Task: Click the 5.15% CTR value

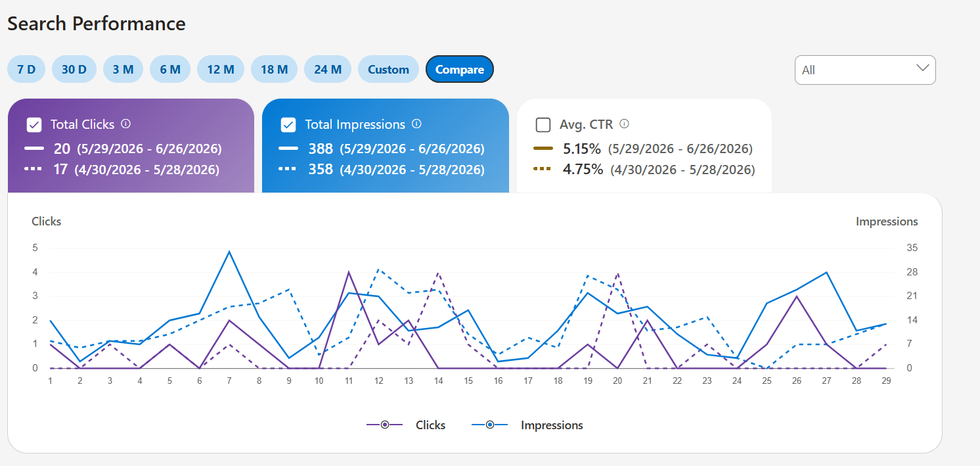Action: click(x=582, y=149)
